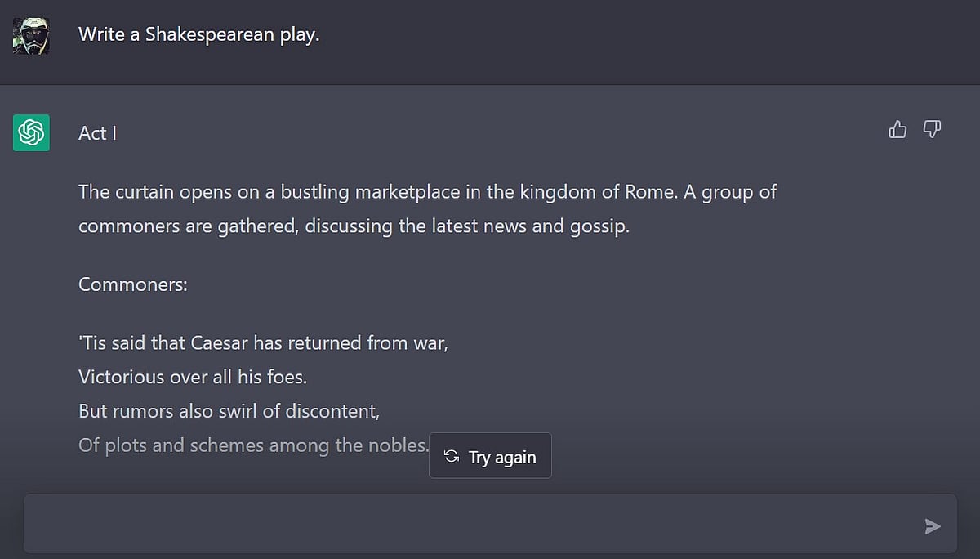Send the message with the arrow icon
The width and height of the screenshot is (980, 559).
[933, 526]
